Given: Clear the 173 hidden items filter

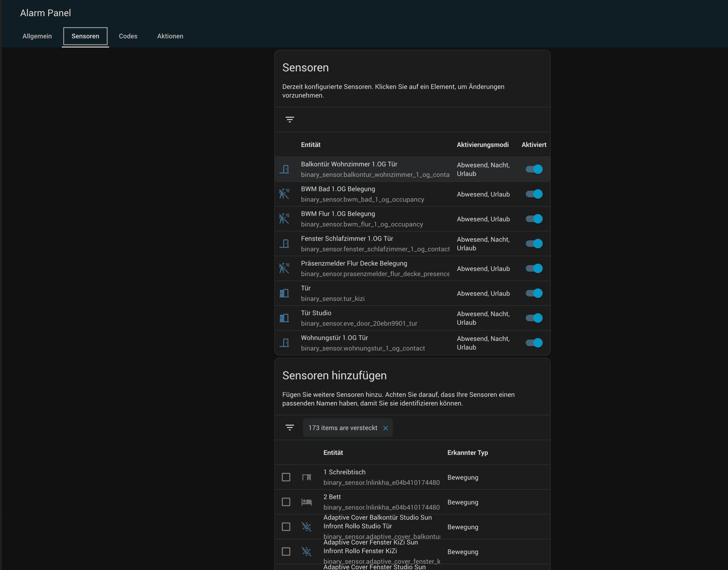Looking at the screenshot, I should 386,428.
